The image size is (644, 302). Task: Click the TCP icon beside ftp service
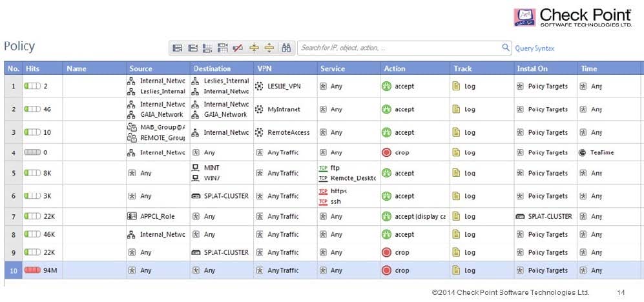click(x=323, y=168)
